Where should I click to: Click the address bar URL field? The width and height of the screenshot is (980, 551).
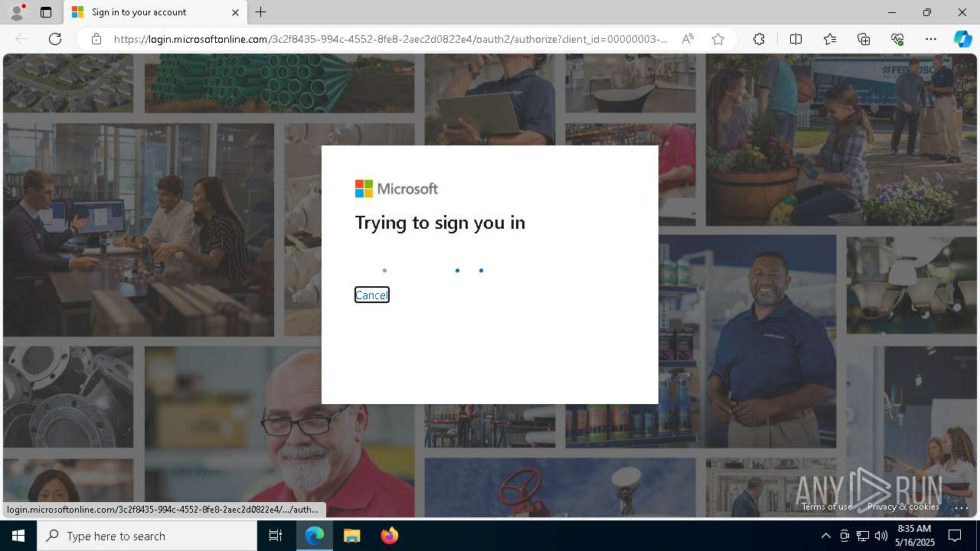[390, 39]
